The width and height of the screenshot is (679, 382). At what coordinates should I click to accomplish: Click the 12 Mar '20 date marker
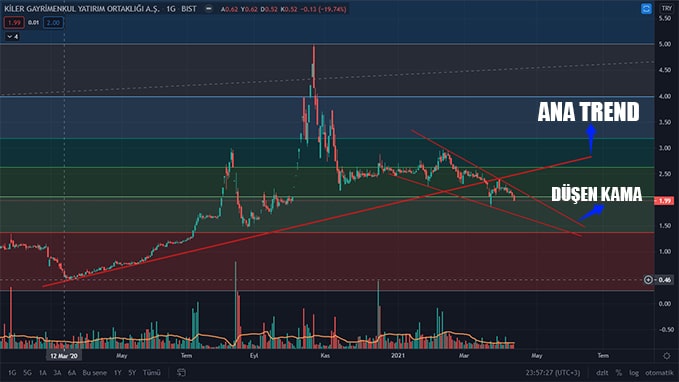pos(64,356)
